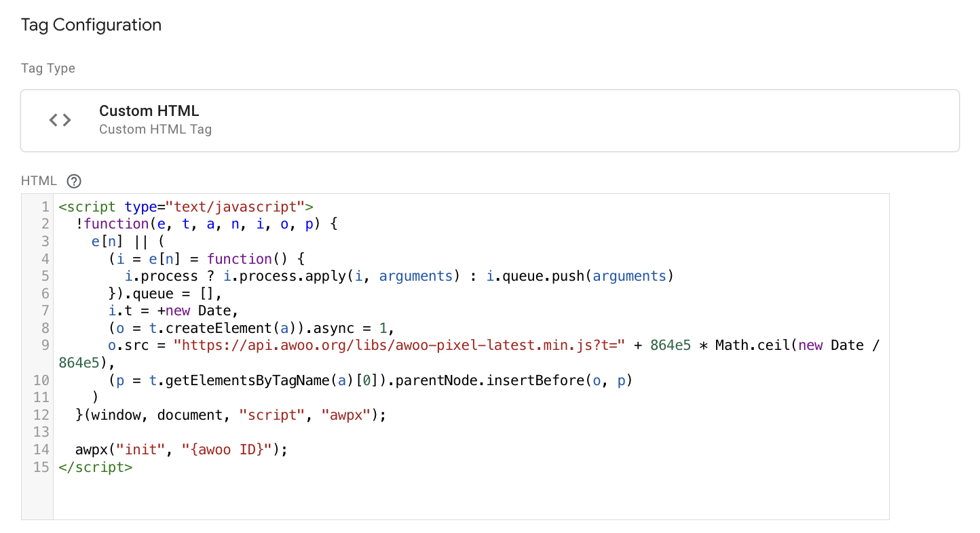This screenshot has width=980, height=533.
Task: Click the 'i.queue.push(arguments)' expression
Action: [580, 276]
